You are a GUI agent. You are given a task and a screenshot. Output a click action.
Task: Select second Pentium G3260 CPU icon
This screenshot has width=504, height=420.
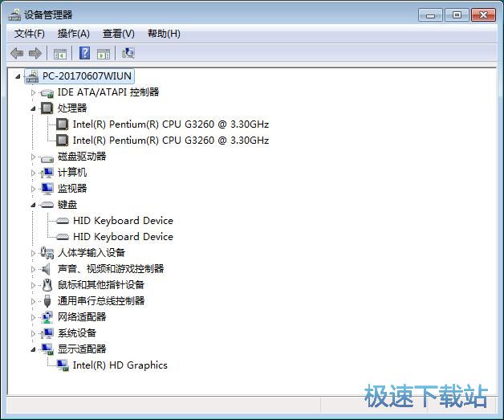coord(62,141)
